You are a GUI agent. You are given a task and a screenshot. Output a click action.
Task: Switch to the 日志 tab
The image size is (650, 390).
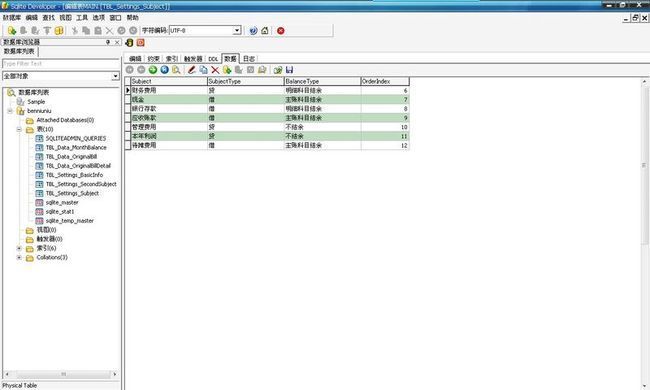pos(249,59)
